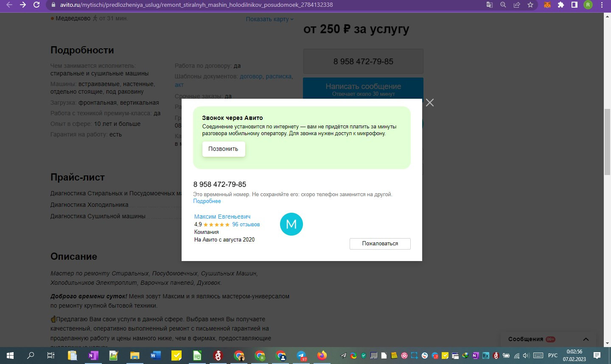Open the Chrome three-dot menu
Screen dimensions: 611x364
click(602, 5)
